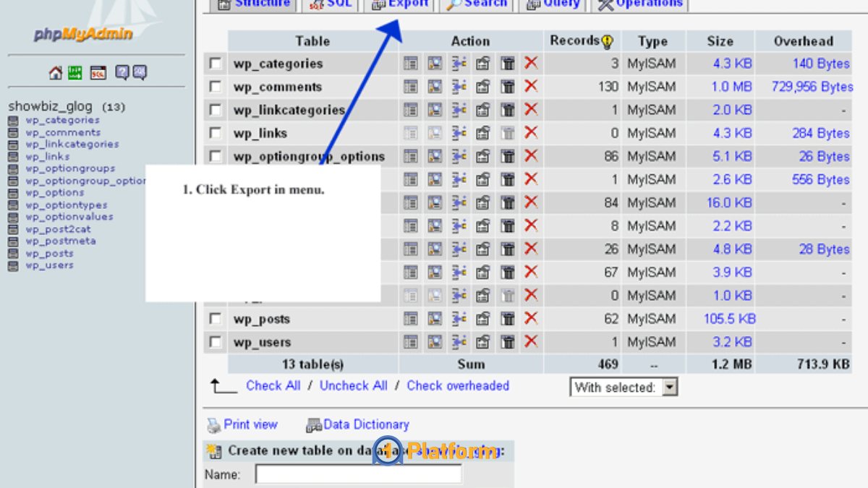This screenshot has width=868, height=488.
Task: Open the Insert row icon for wp_comments
Action: [459, 87]
